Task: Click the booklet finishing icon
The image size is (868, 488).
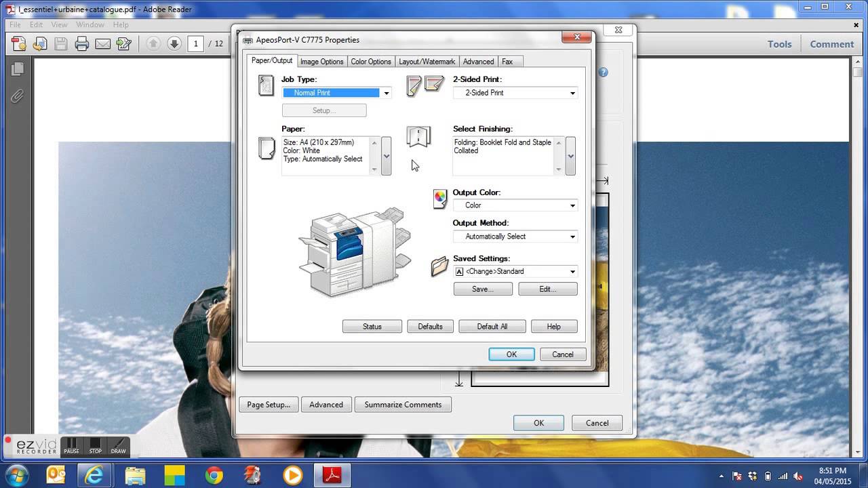Action: point(418,136)
